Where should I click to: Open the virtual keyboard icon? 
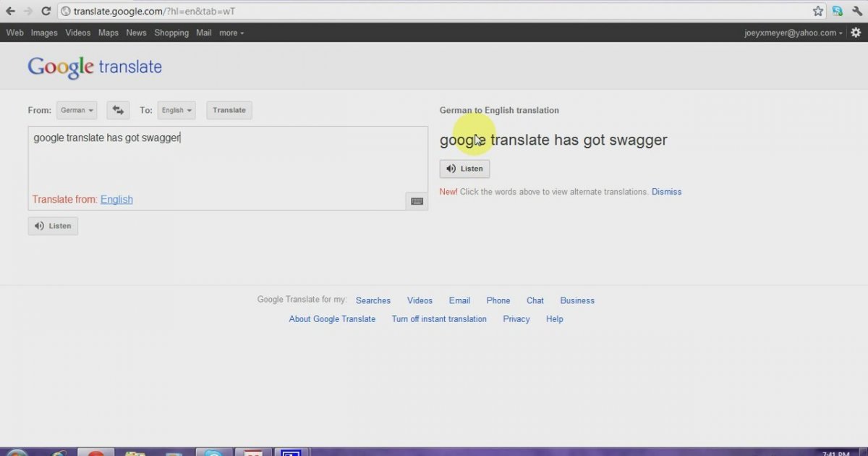click(417, 201)
